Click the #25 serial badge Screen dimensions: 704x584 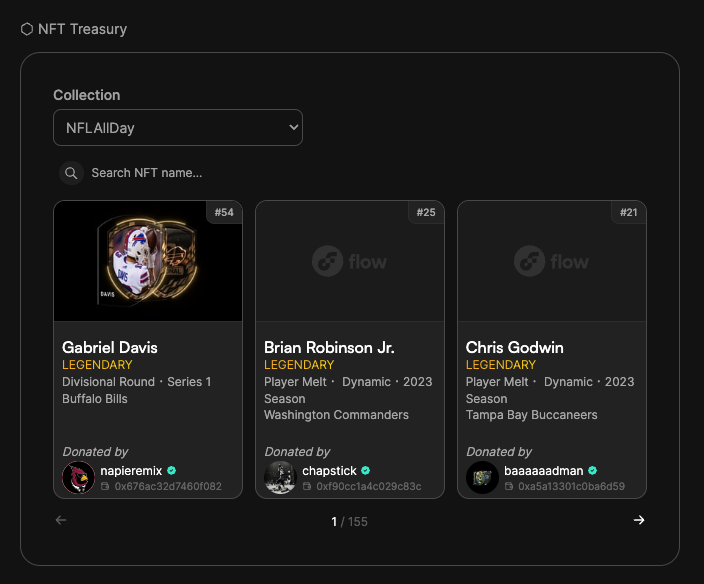pos(426,212)
